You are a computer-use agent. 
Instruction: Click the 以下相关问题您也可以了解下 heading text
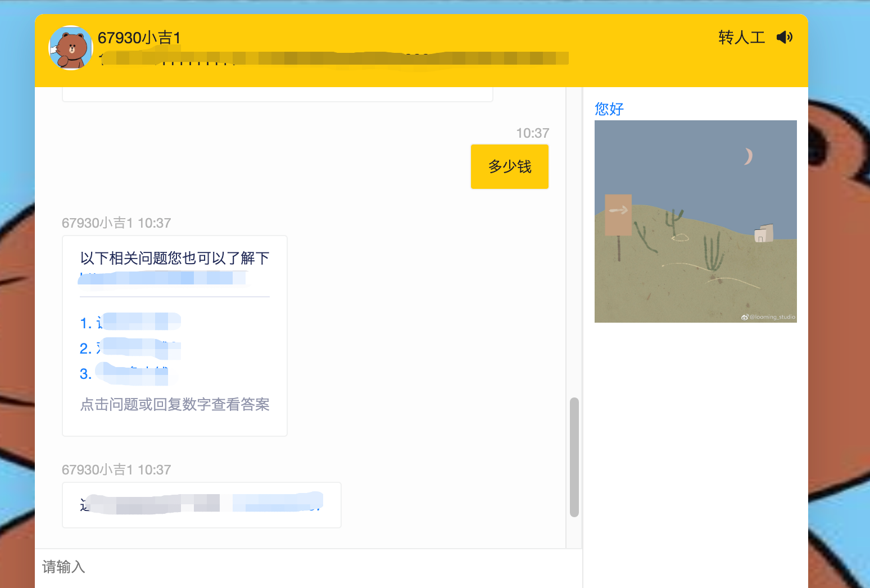[x=175, y=258]
